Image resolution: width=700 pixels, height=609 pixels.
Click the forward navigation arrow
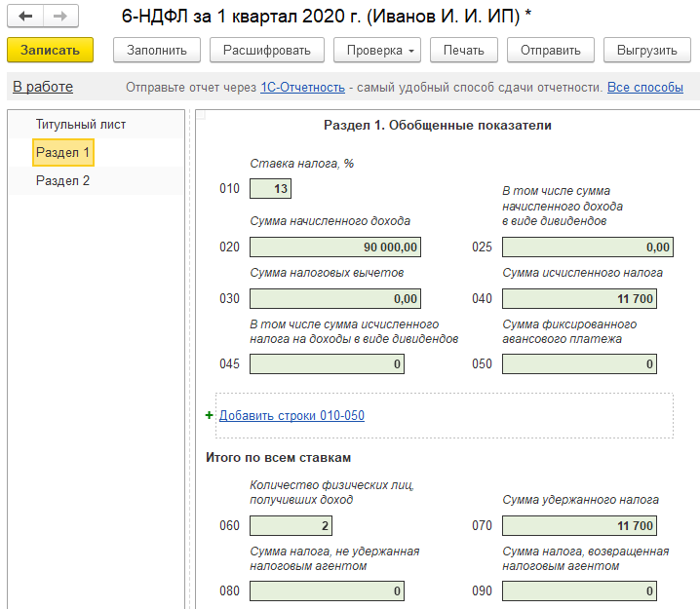[60, 18]
